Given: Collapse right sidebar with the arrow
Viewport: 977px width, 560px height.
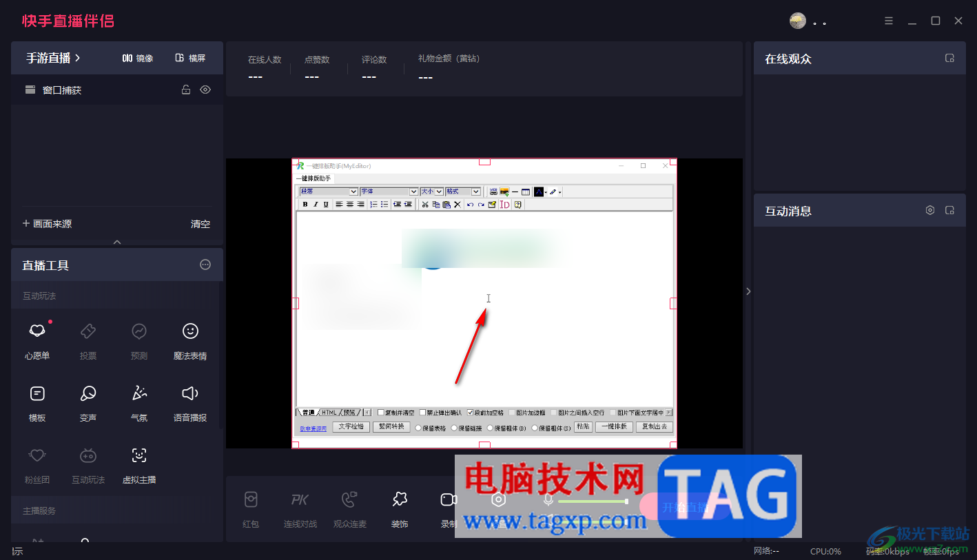Looking at the screenshot, I should [748, 291].
